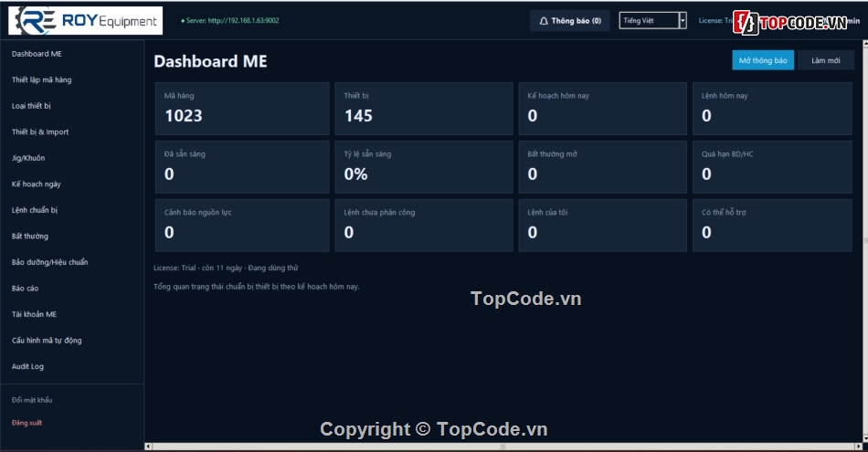Open the notification bell Thông báo
The width and height of the screenshot is (868, 452).
(x=569, y=21)
